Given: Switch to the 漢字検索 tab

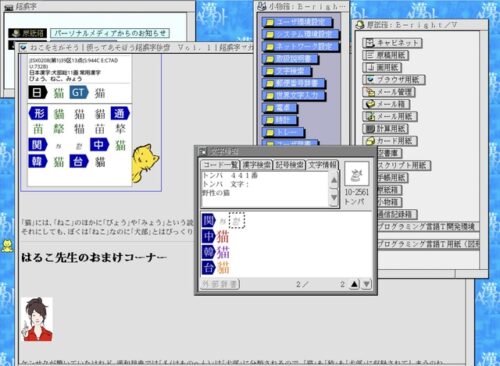Looking at the screenshot, I should pyautogui.click(x=256, y=165).
